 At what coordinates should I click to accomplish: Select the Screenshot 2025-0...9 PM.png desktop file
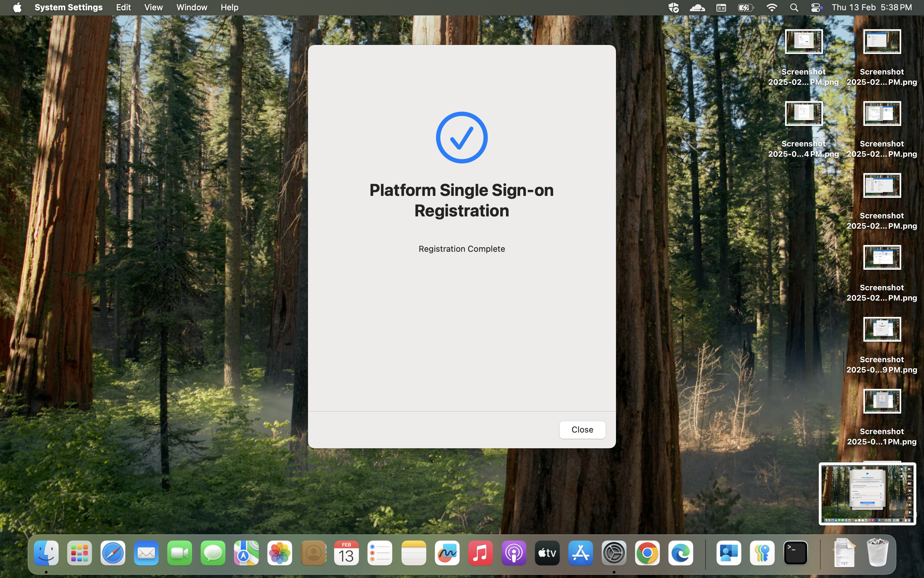pyautogui.click(x=882, y=346)
